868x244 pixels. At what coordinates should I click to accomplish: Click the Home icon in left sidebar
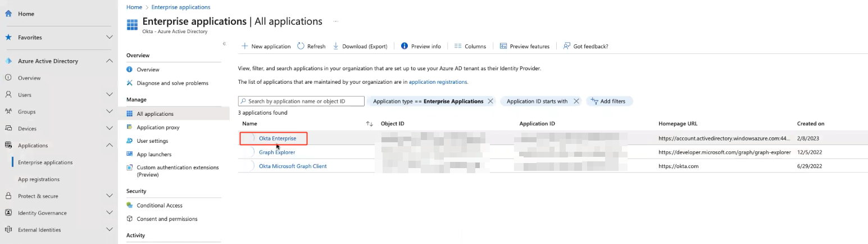(x=8, y=13)
